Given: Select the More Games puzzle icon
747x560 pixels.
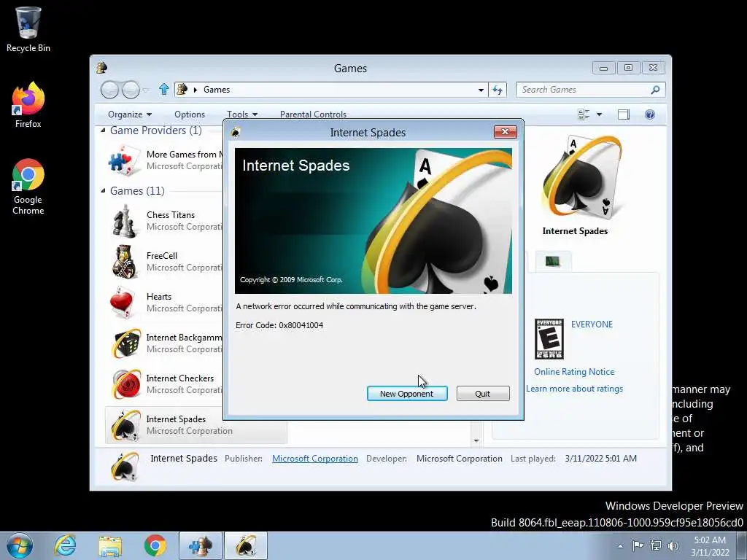Looking at the screenshot, I should click(124, 160).
